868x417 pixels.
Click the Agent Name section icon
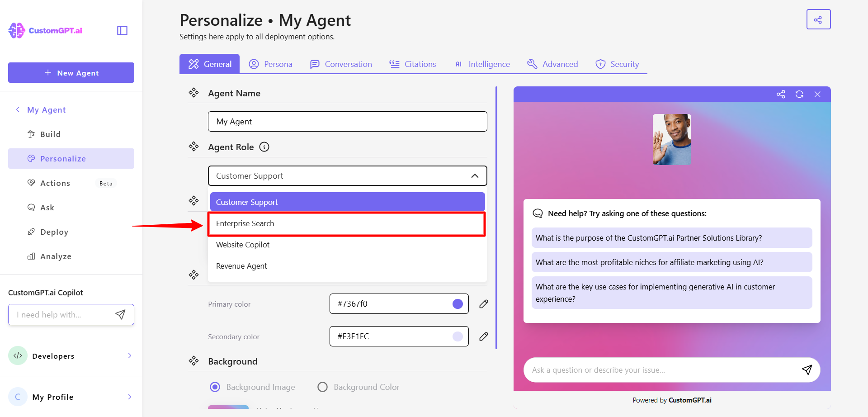[x=194, y=93]
